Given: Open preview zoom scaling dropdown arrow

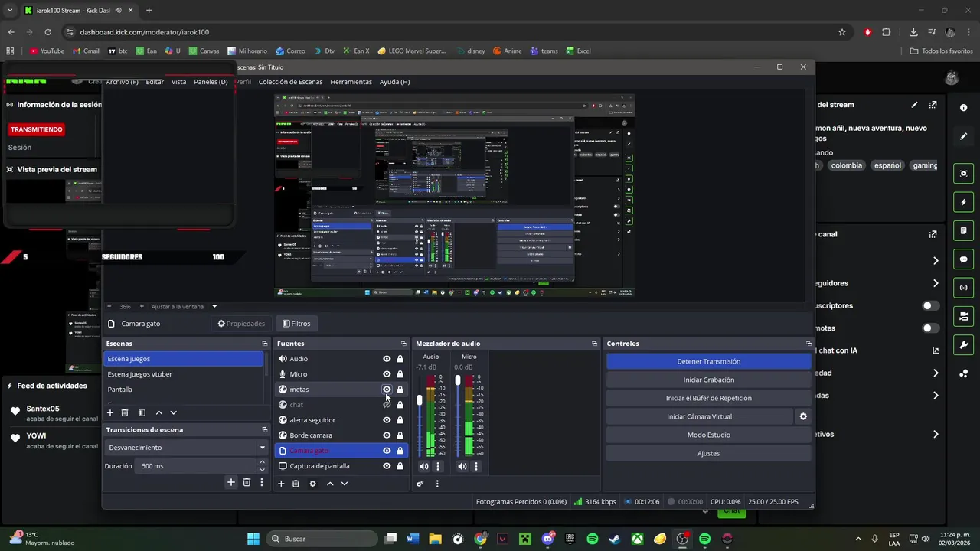Looking at the screenshot, I should point(214,307).
